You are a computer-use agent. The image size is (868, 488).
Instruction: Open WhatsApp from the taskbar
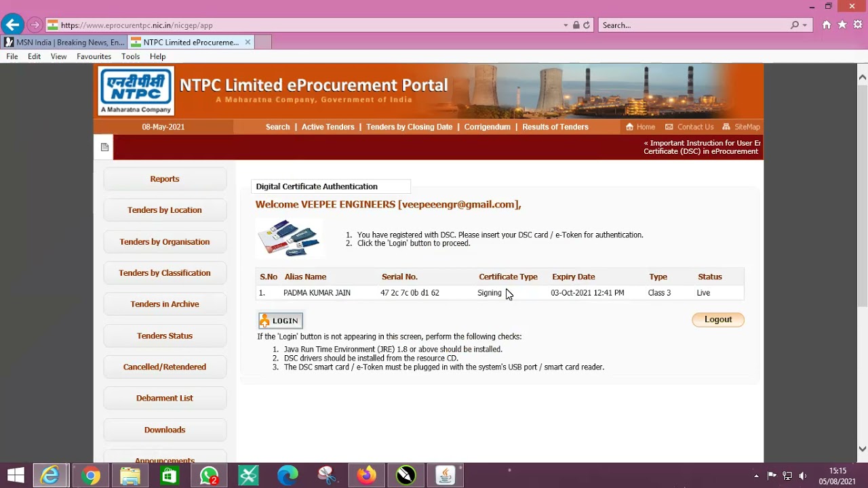209,476
